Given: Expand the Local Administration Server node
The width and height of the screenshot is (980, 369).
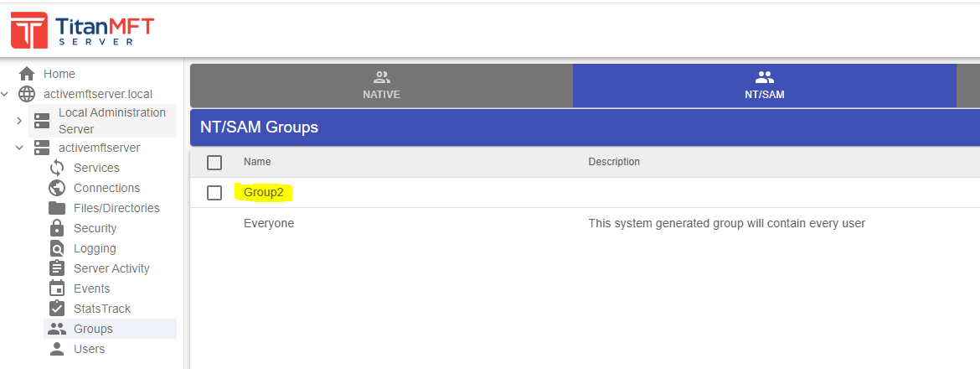Looking at the screenshot, I should pyautogui.click(x=19, y=121).
